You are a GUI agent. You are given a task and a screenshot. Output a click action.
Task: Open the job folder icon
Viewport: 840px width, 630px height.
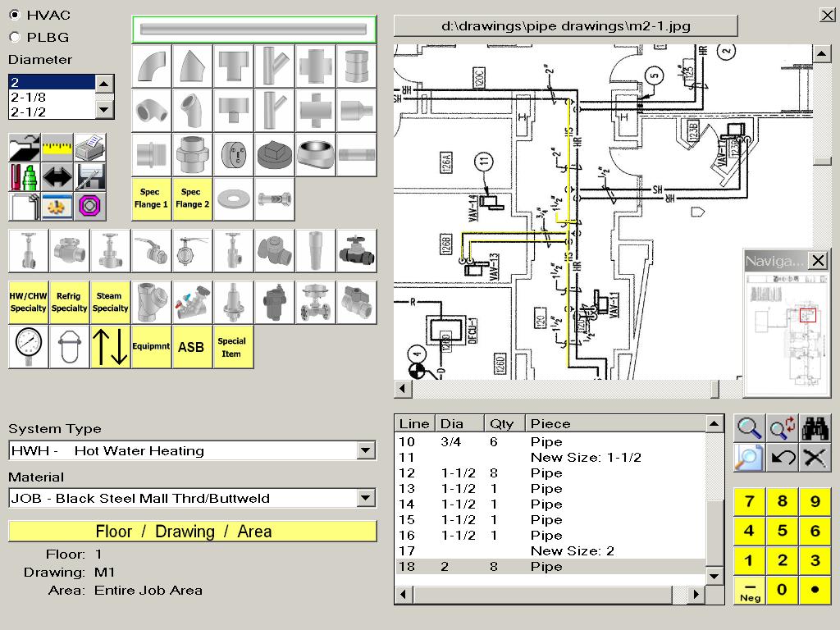tap(23, 148)
